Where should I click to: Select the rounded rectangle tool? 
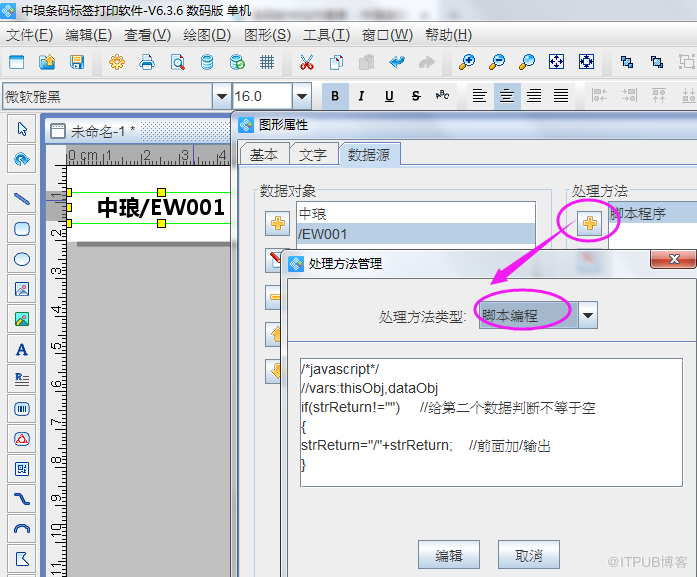coord(22,229)
